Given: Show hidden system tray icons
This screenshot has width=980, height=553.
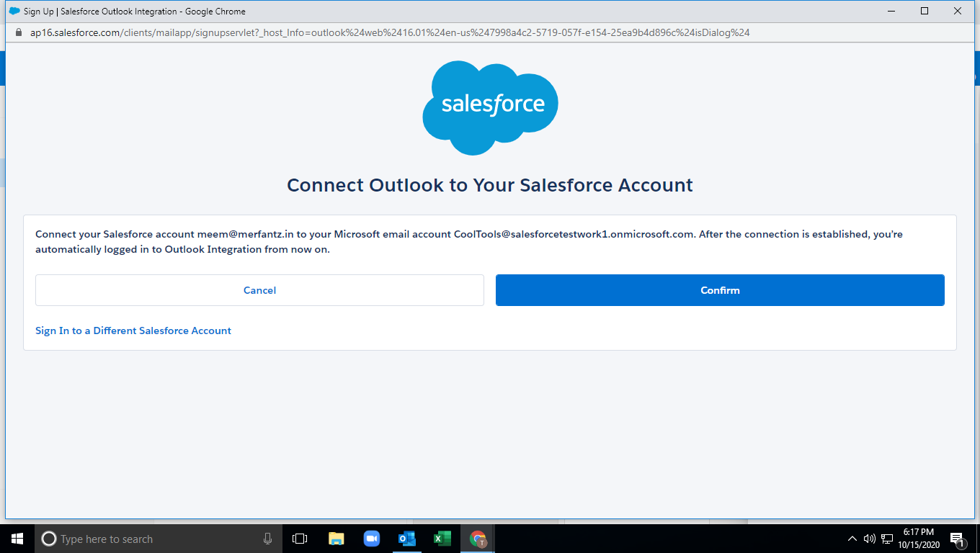Looking at the screenshot, I should 852,539.
